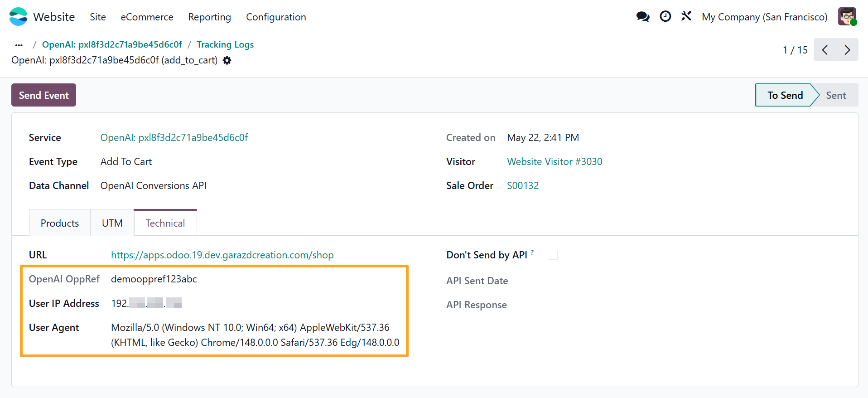
Task: Select the To Send status stage
Action: [785, 95]
